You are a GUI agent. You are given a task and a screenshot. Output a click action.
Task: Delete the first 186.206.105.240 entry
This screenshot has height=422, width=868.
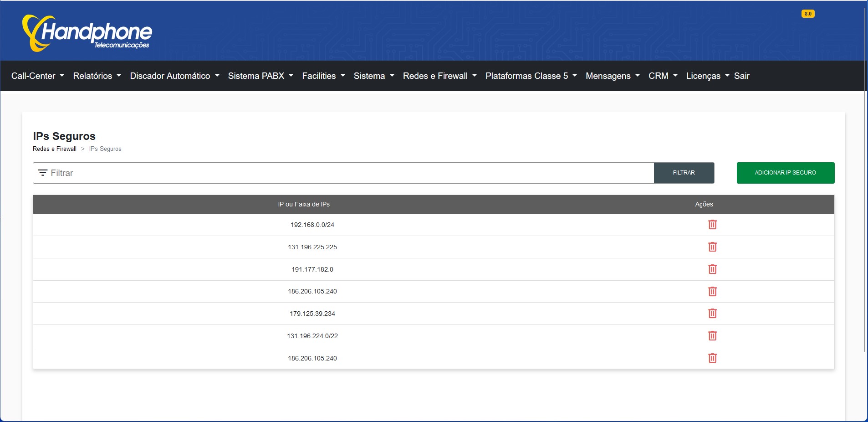pos(712,292)
